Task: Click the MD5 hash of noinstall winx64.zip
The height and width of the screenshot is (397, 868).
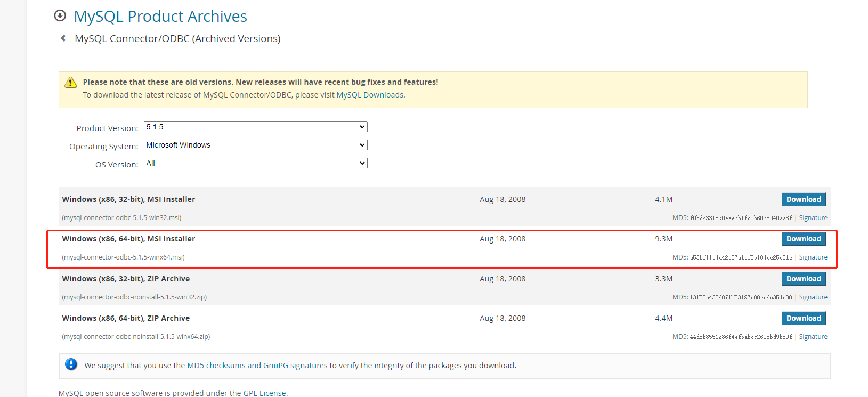Action: click(x=741, y=337)
